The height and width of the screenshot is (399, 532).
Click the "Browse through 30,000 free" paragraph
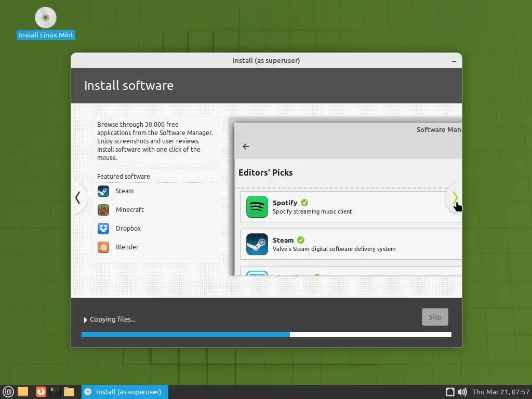click(x=155, y=141)
